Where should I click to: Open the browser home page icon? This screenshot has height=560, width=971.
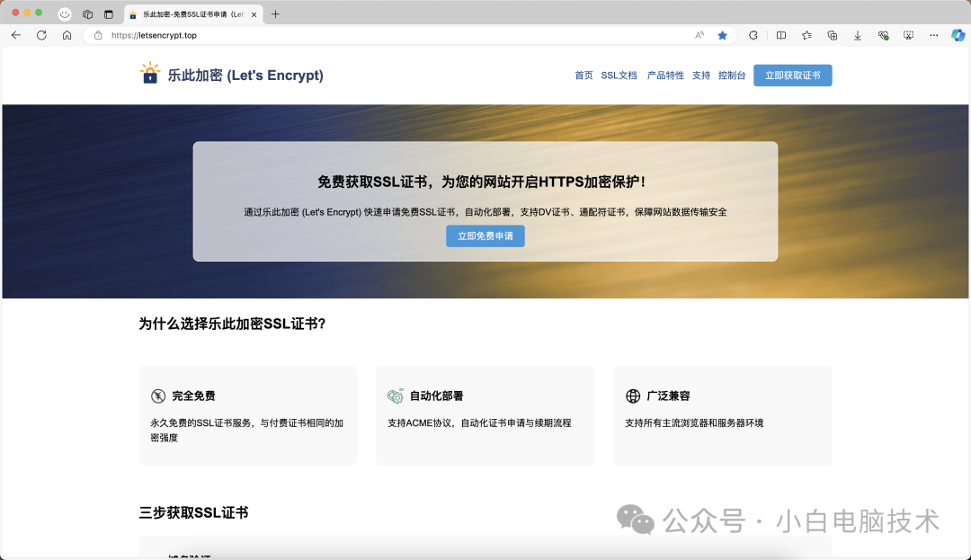coord(67,35)
